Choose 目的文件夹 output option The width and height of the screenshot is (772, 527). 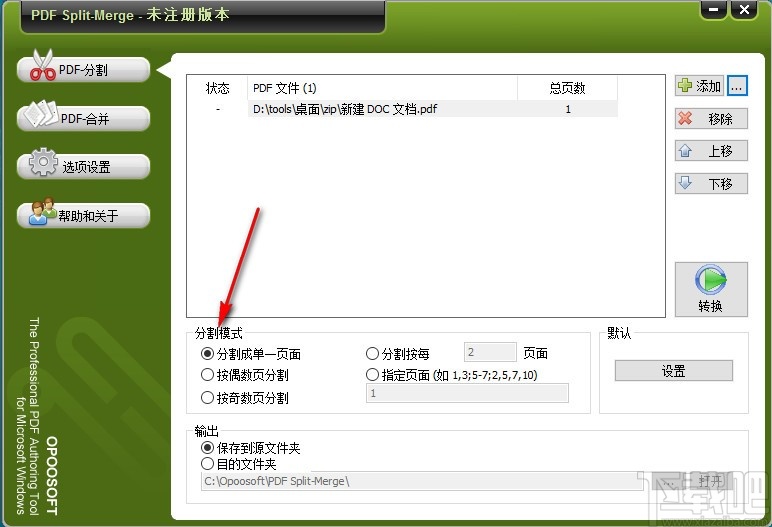[x=239, y=464]
